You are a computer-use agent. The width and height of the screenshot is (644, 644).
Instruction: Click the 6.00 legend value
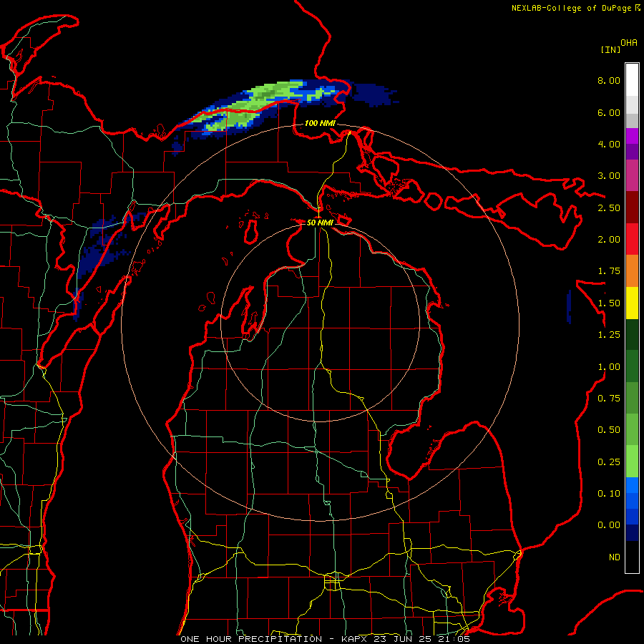[609, 112]
